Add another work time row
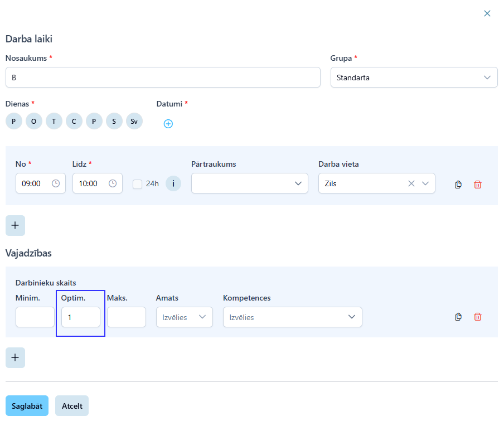The height and width of the screenshot is (421, 504). (x=15, y=225)
